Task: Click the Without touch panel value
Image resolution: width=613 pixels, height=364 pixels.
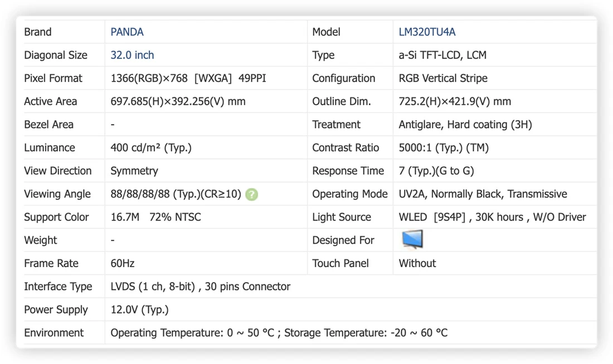Action: [417, 264]
